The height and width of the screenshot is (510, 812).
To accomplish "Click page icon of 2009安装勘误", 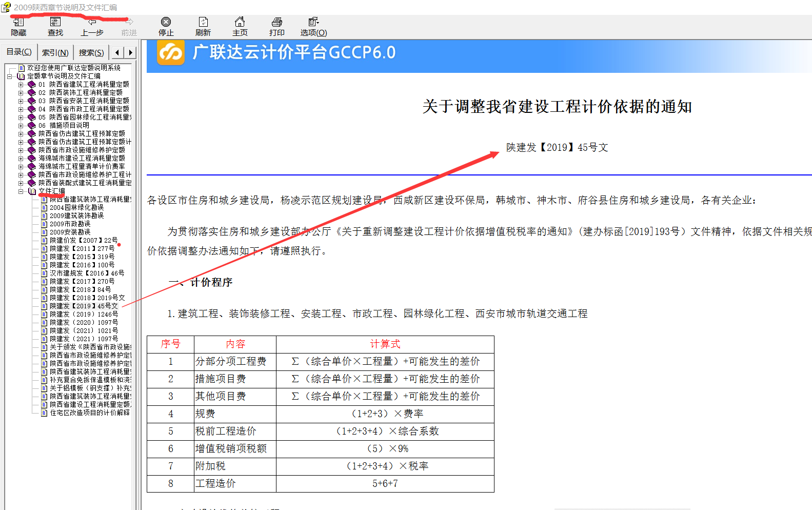I will pyautogui.click(x=44, y=232).
